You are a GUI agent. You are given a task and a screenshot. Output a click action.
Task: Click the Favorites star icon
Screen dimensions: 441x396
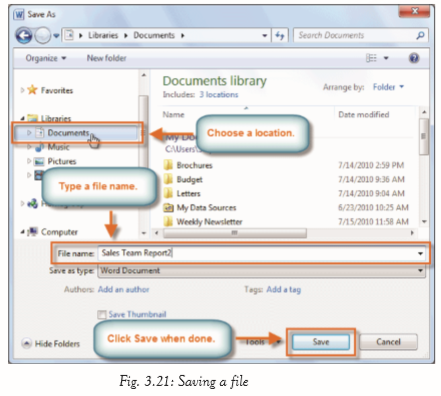[x=32, y=90]
